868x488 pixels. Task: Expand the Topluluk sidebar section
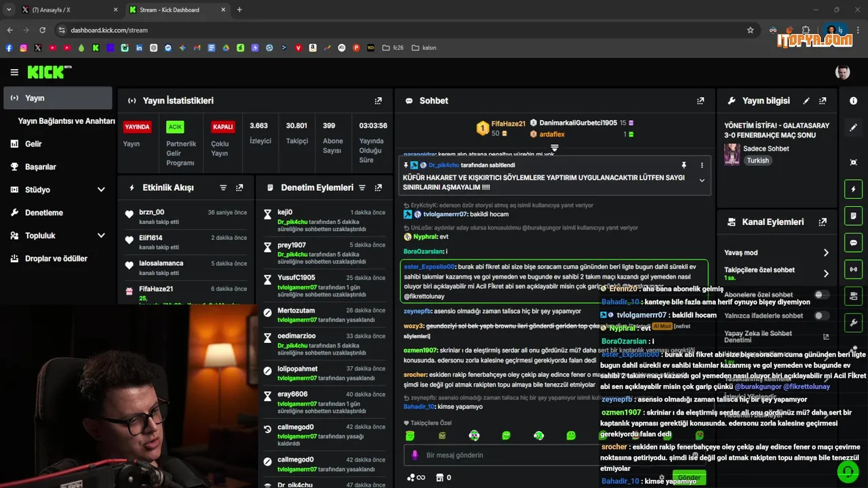[x=101, y=235]
